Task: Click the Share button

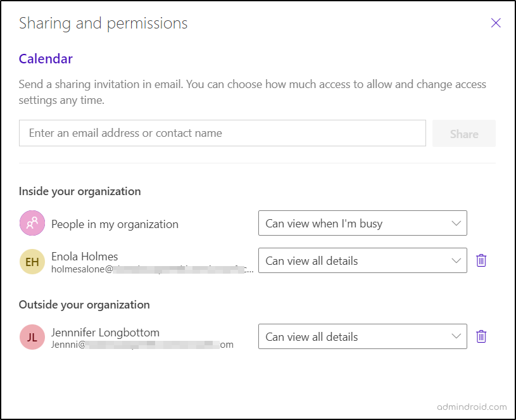Action: (x=463, y=133)
